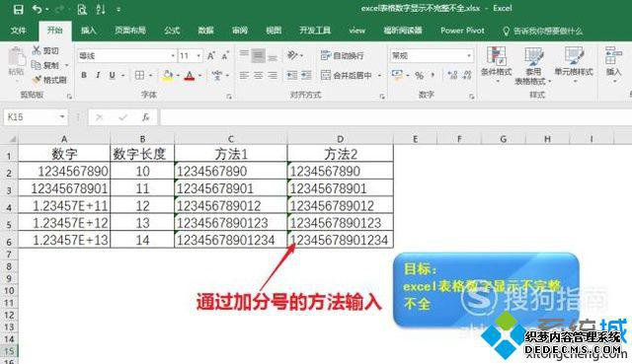Switch to the Power Pivot tab
Screen dimensions: 632x364
[x=462, y=31]
